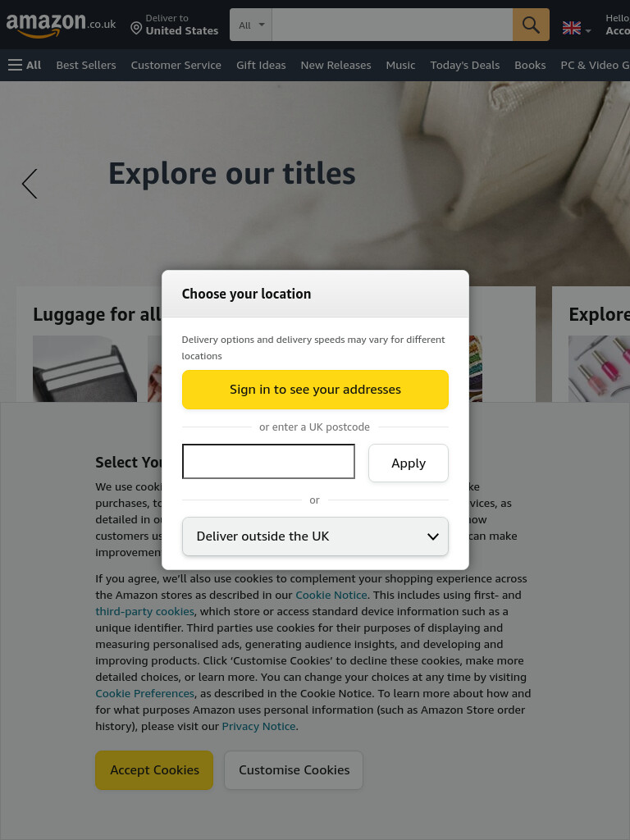Click the magnifying glass search button
630x840 pixels.
click(531, 25)
